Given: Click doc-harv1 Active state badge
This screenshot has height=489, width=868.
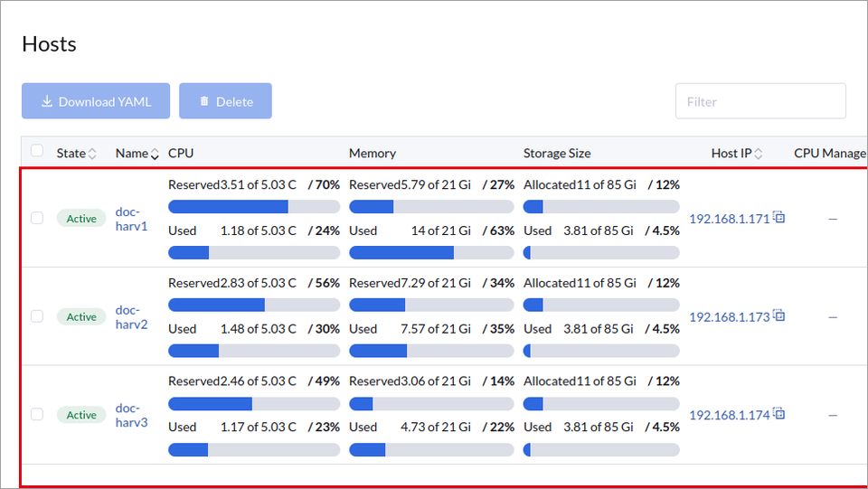Looking at the screenshot, I should (81, 219).
